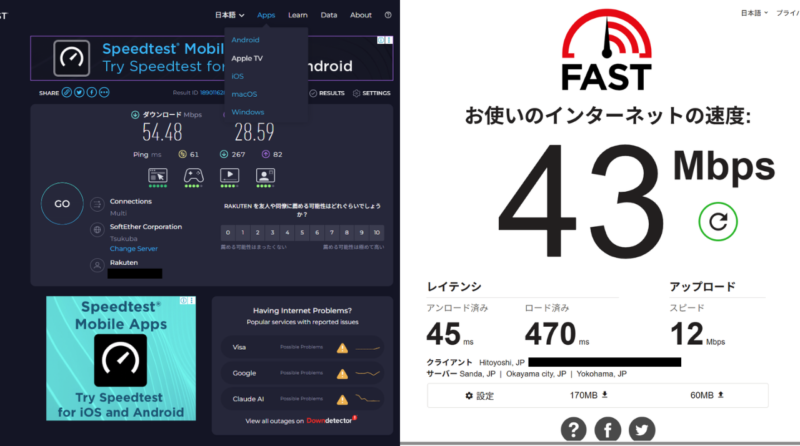Click the FAST help question mark icon

click(x=573, y=430)
